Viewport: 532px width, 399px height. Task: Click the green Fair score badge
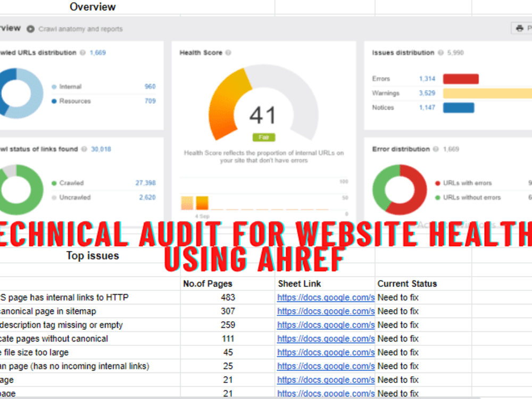pyautogui.click(x=264, y=137)
